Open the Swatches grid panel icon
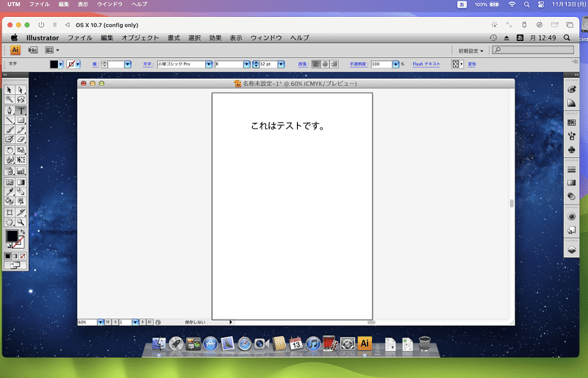Viewport: 588px width, 378px height. click(x=572, y=122)
